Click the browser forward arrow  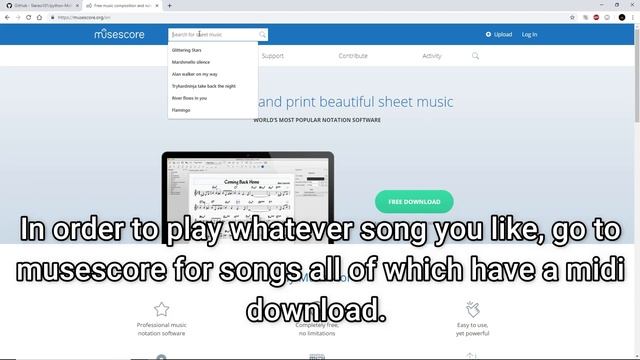18,18
